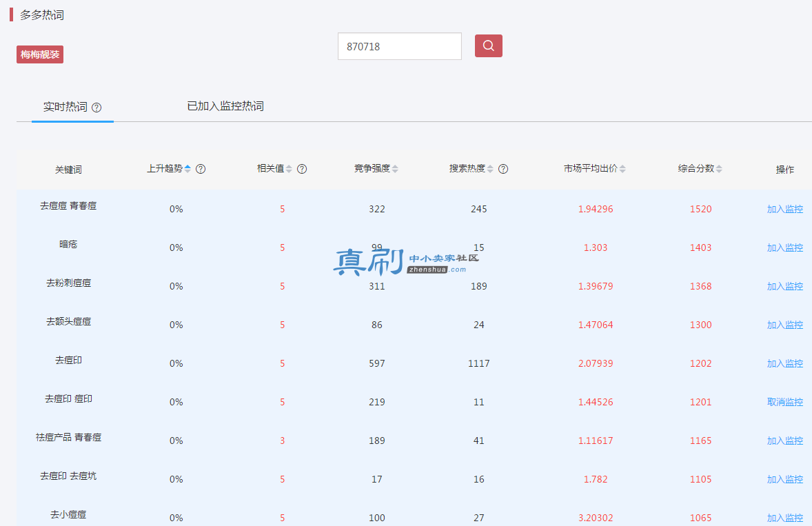Add 去痘痘 青春痘 to monitoring
Image resolution: width=812 pixels, height=526 pixels.
pos(784,209)
